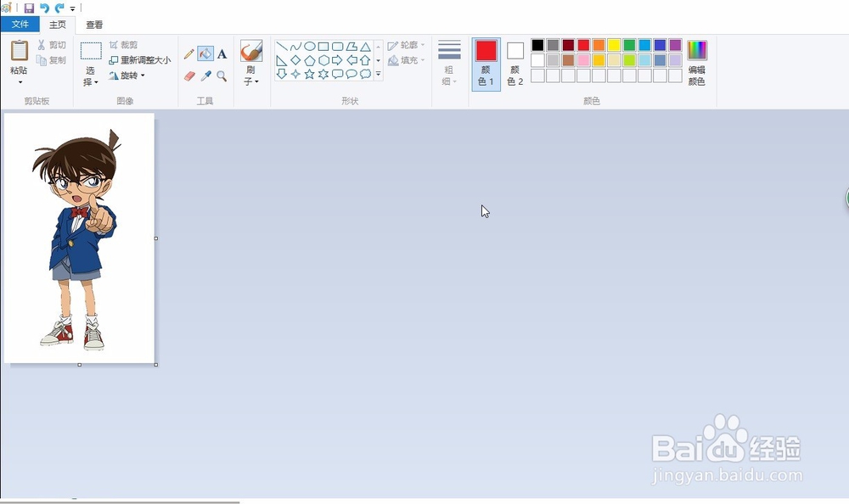
Task: Choose the Six-point star shape
Action: tap(323, 74)
